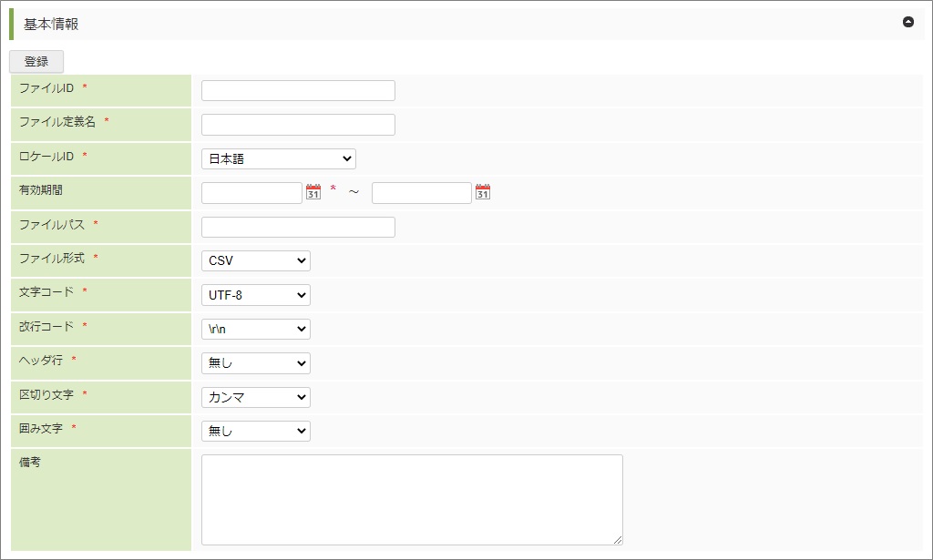Click the 有効期間 end date field
Viewport: 933px width, 560px height.
coord(421,193)
